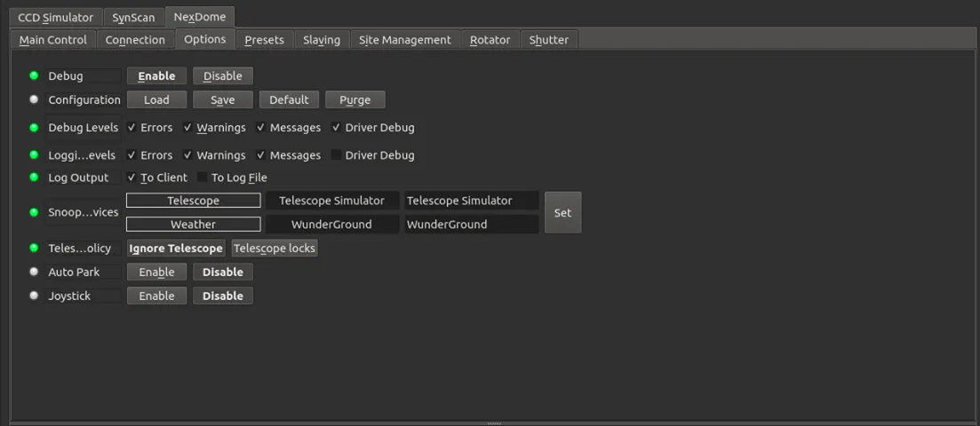980x426 pixels.
Task: Click the Log Output status light
Action: (x=34, y=177)
